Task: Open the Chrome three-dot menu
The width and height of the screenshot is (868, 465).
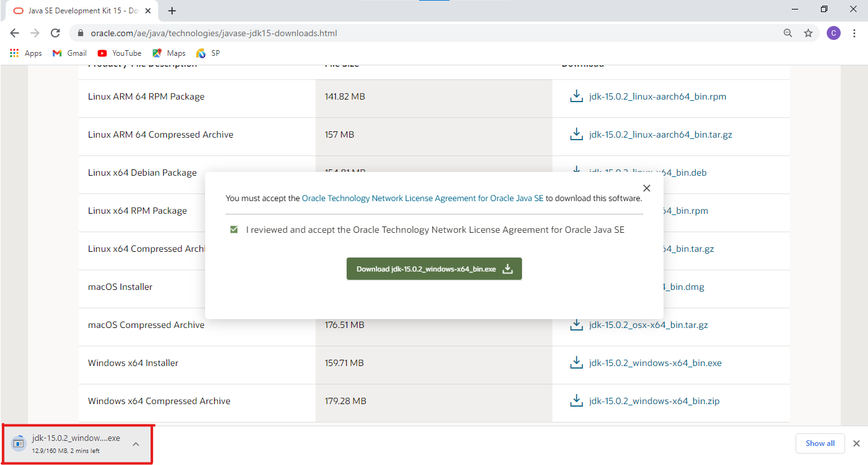Action: click(854, 33)
